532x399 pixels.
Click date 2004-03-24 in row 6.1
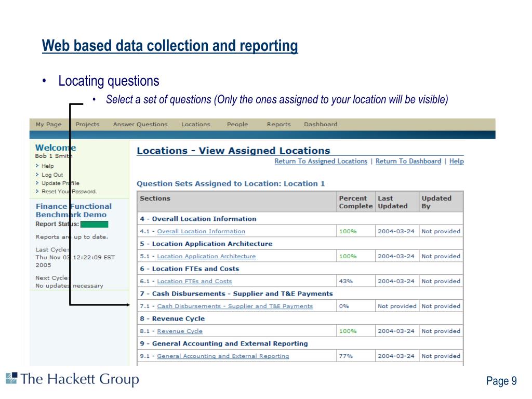(x=396, y=281)
